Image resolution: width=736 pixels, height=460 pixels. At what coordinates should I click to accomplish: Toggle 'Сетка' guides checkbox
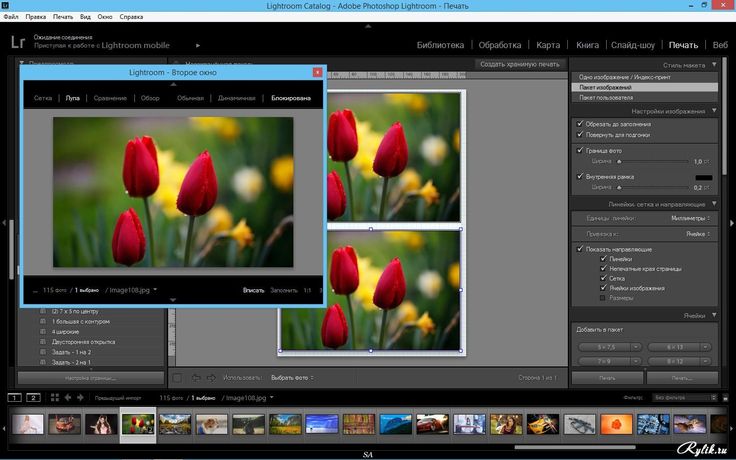(x=604, y=278)
